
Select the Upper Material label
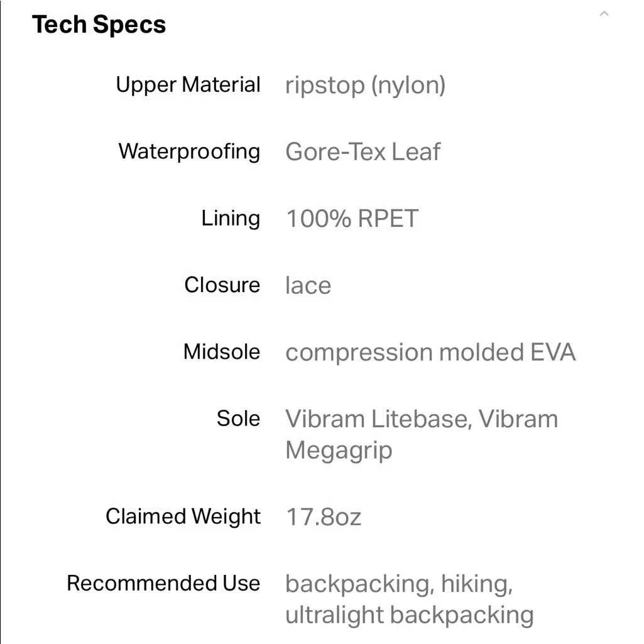coord(188,85)
